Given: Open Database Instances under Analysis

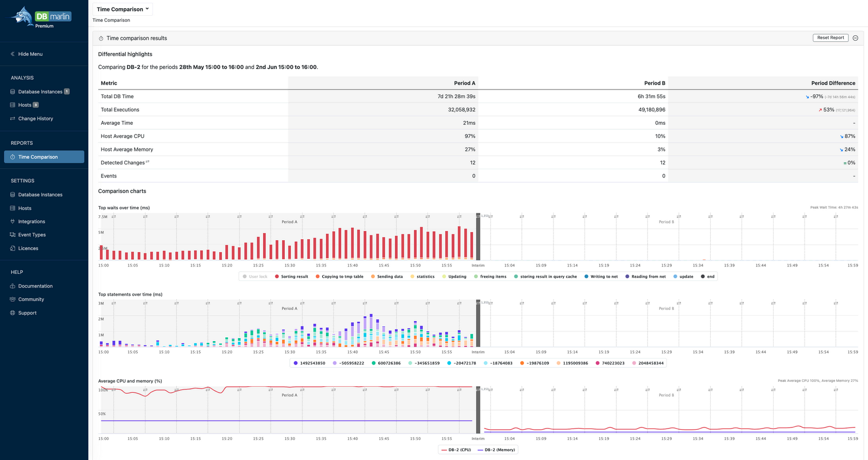Looking at the screenshot, I should [x=40, y=92].
